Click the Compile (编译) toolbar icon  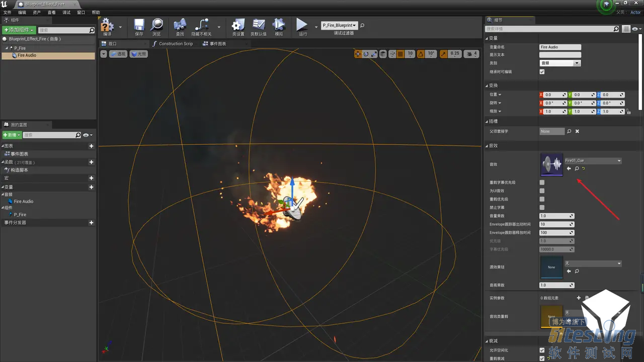click(107, 25)
